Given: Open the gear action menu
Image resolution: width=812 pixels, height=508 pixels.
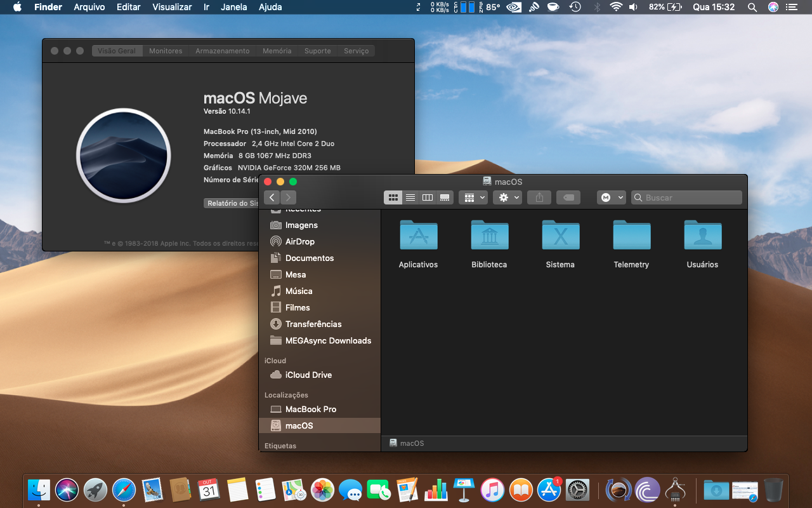Looking at the screenshot, I should [507, 197].
